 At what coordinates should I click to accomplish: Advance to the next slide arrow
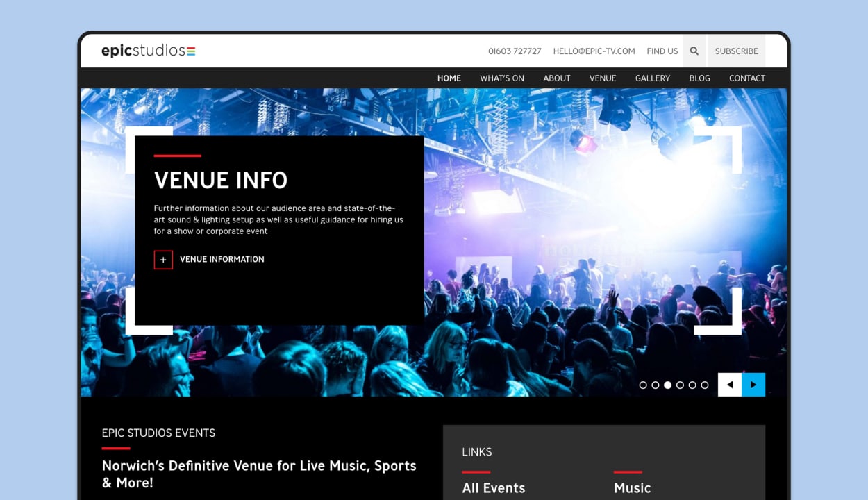753,385
